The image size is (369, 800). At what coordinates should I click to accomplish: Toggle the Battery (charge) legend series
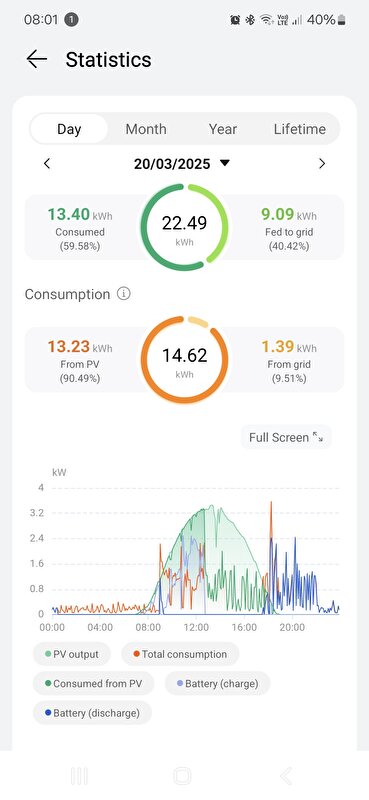click(x=217, y=683)
